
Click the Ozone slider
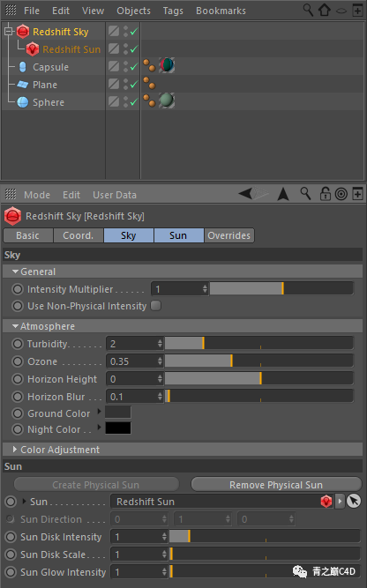click(x=258, y=361)
